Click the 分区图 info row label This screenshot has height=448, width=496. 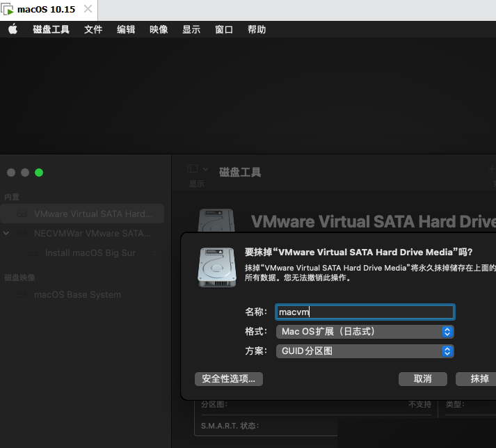(214, 404)
